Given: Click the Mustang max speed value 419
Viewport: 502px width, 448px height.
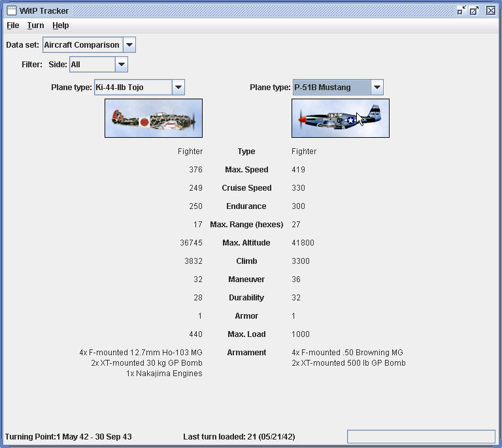Looking at the screenshot, I should point(298,170).
